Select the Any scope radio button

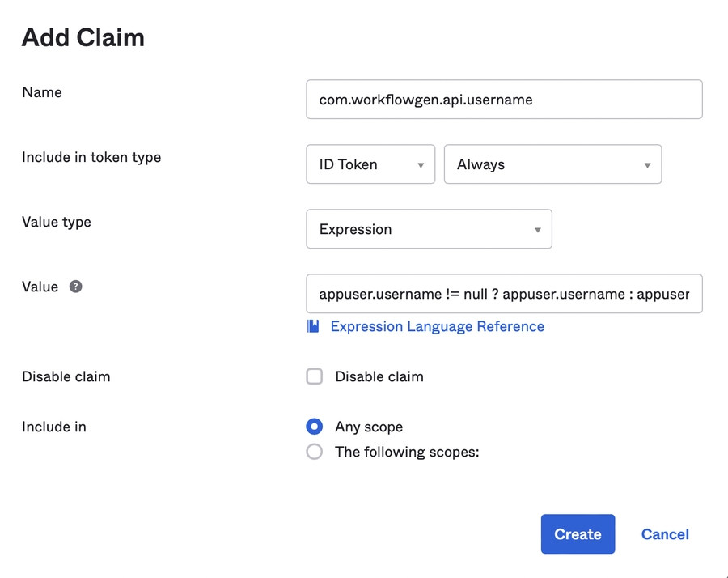(315, 427)
